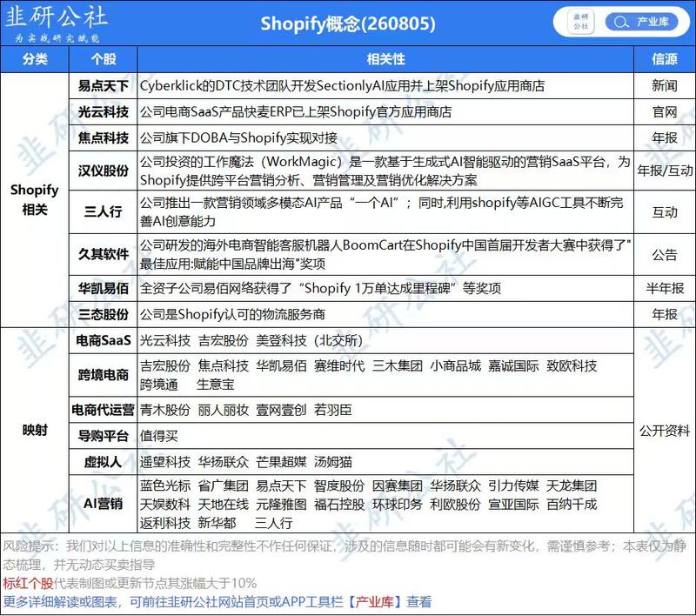The height and width of the screenshot is (616, 696).
Task: Click 赛维时代 in the 跨境电商 row
Action: [339, 366]
